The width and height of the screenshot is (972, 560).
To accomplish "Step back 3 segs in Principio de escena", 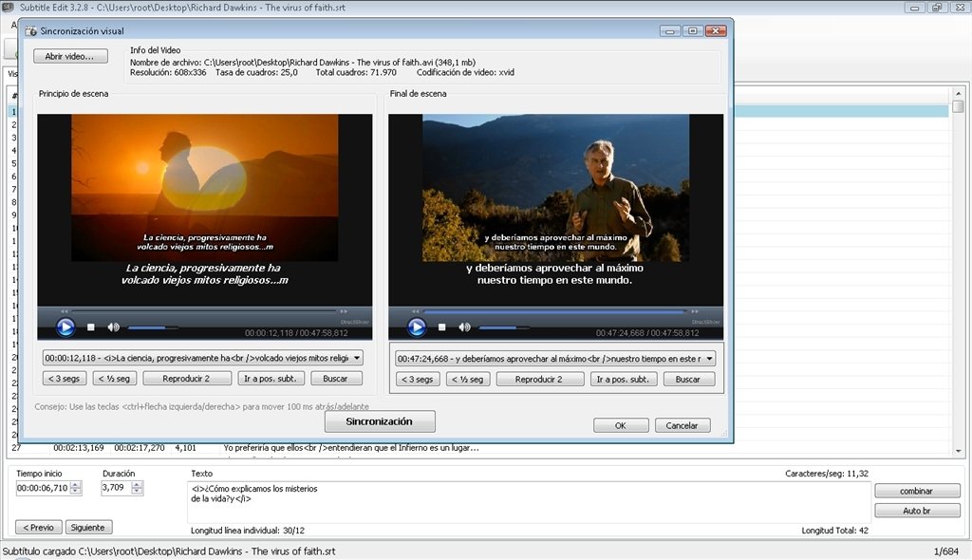I will 65,379.
